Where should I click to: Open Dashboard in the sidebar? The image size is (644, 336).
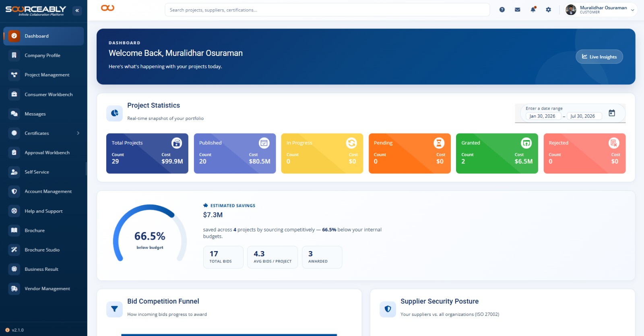(x=43, y=36)
